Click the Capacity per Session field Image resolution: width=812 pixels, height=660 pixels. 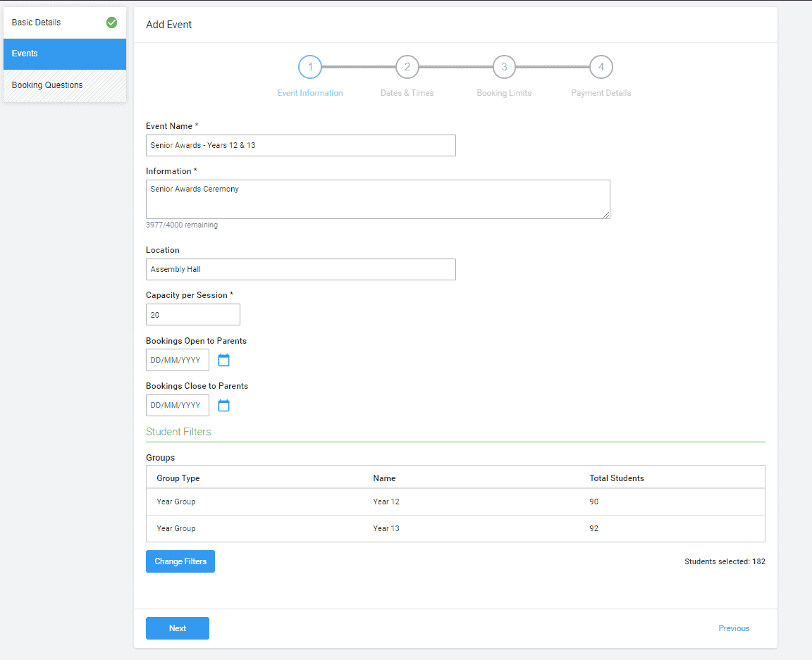[x=192, y=314]
